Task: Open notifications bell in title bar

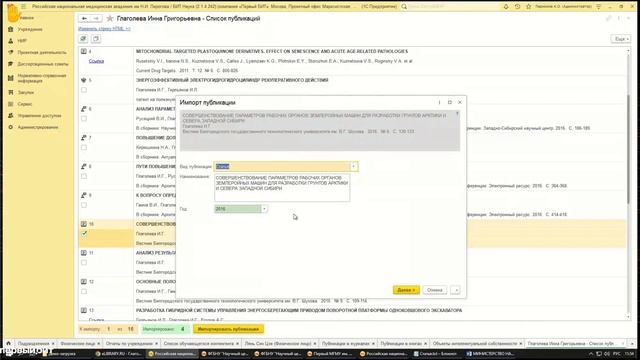Action: coord(506,7)
